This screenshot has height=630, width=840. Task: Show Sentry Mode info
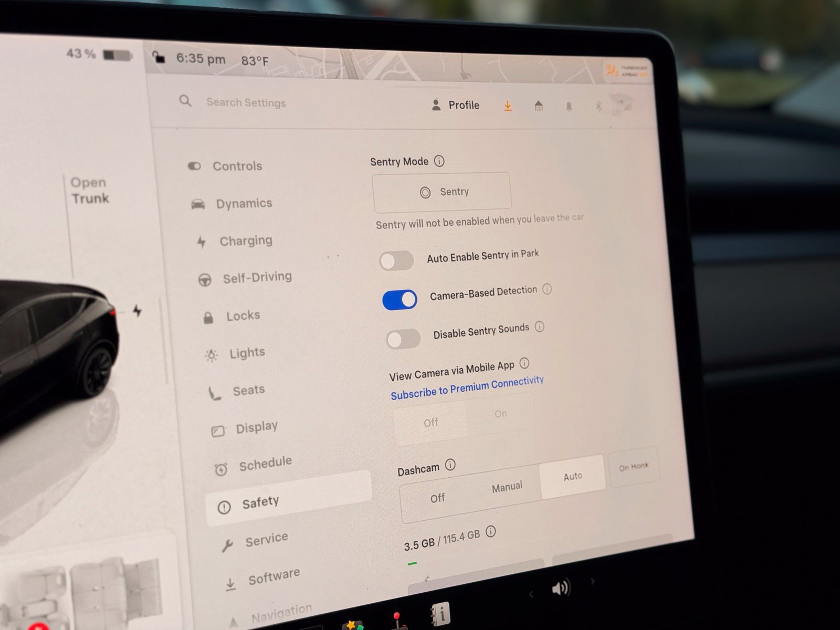coord(439,161)
